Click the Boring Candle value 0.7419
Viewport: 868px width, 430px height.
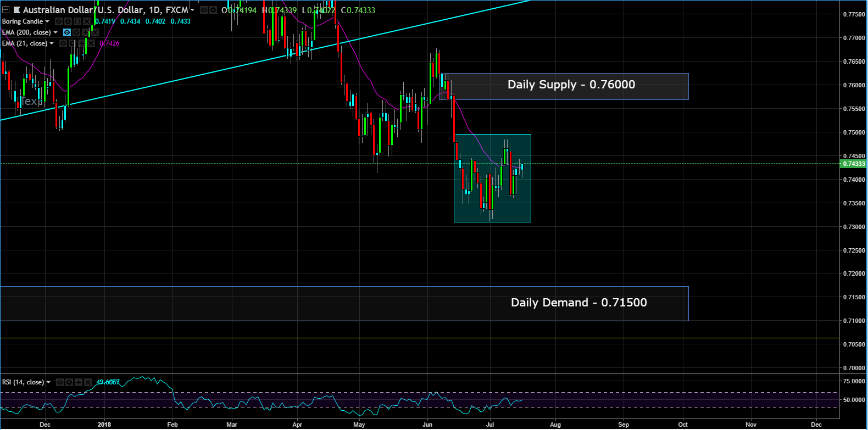tap(105, 21)
